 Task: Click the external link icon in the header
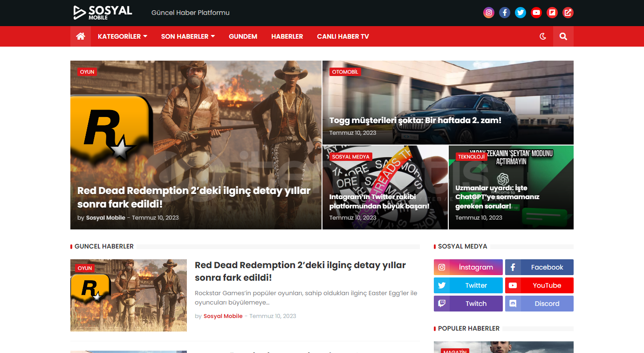pyautogui.click(x=568, y=13)
